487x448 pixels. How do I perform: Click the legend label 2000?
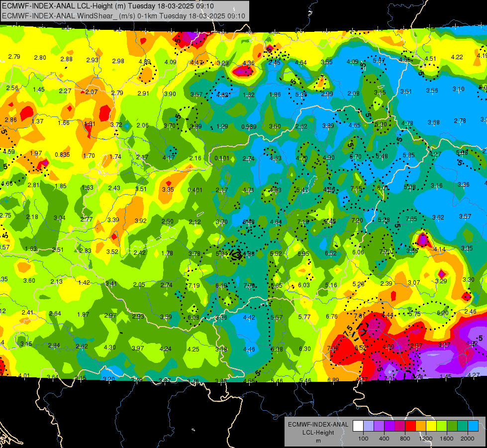coord(467,439)
